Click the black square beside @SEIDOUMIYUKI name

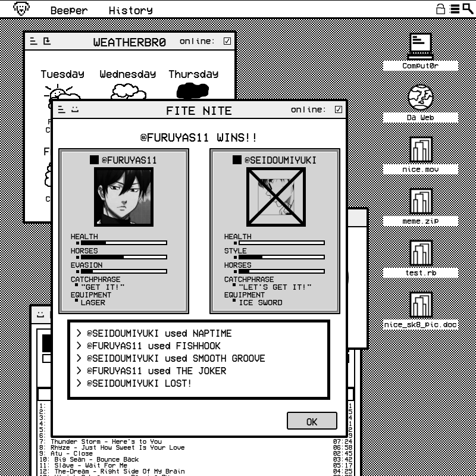237,159
